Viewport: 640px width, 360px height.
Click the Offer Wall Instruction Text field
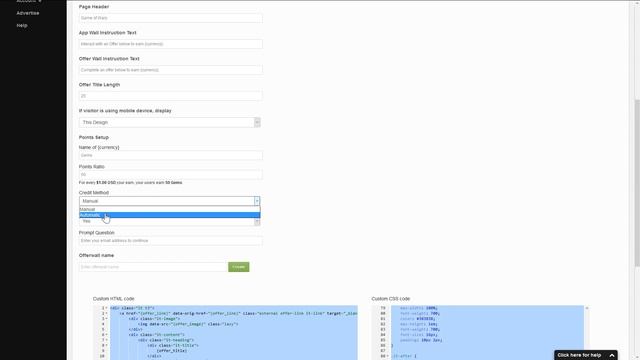[x=171, y=70]
